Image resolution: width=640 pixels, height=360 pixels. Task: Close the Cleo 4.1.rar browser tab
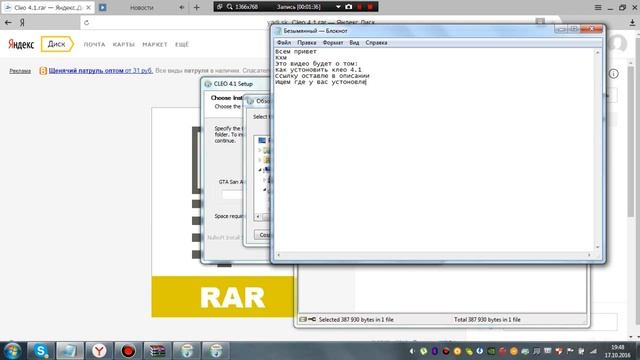(x=88, y=7)
